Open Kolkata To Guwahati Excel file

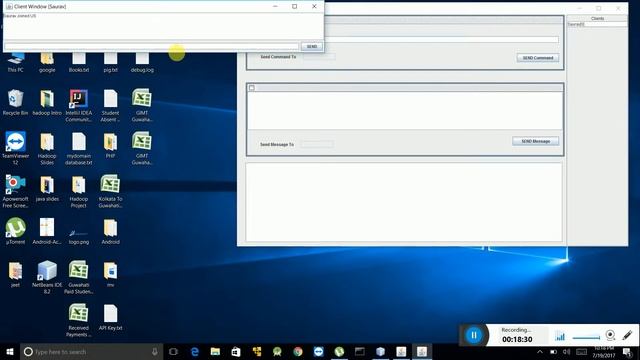click(110, 191)
